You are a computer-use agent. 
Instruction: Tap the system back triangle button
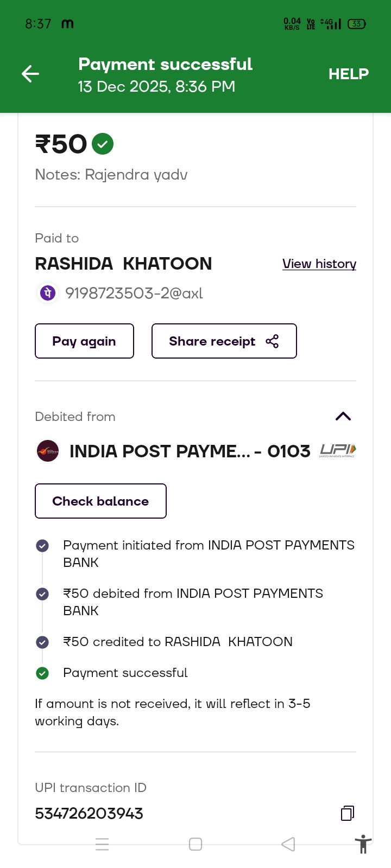click(x=288, y=844)
